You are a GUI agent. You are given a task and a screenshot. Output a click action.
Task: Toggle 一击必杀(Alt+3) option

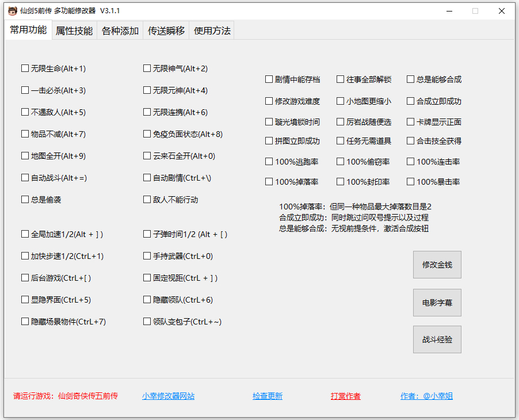[x=25, y=90]
